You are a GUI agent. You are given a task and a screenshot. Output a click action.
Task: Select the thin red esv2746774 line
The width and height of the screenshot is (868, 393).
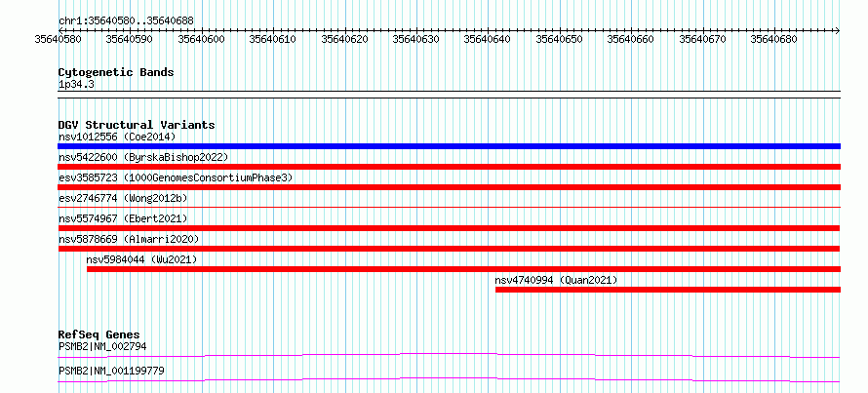[449, 208]
